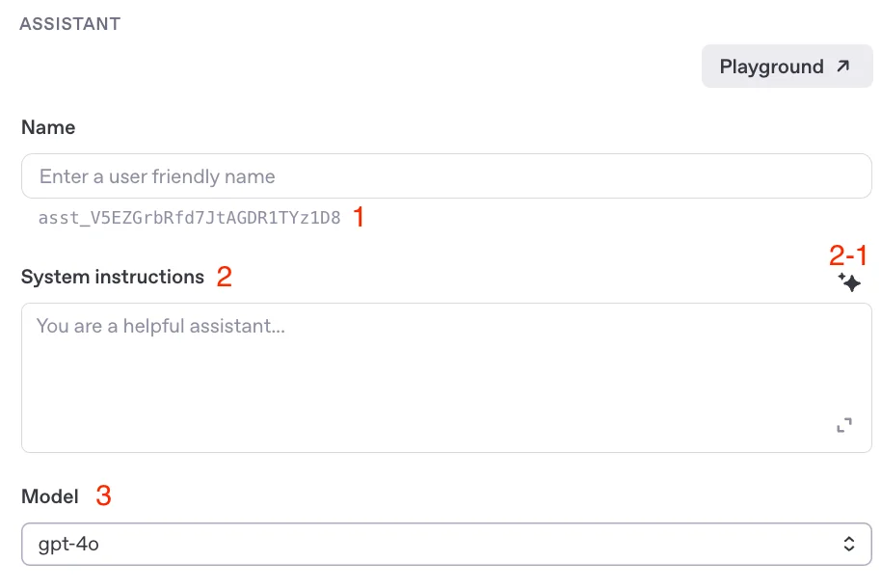
Task: Click the red number 1 annotation
Action: tap(359, 217)
